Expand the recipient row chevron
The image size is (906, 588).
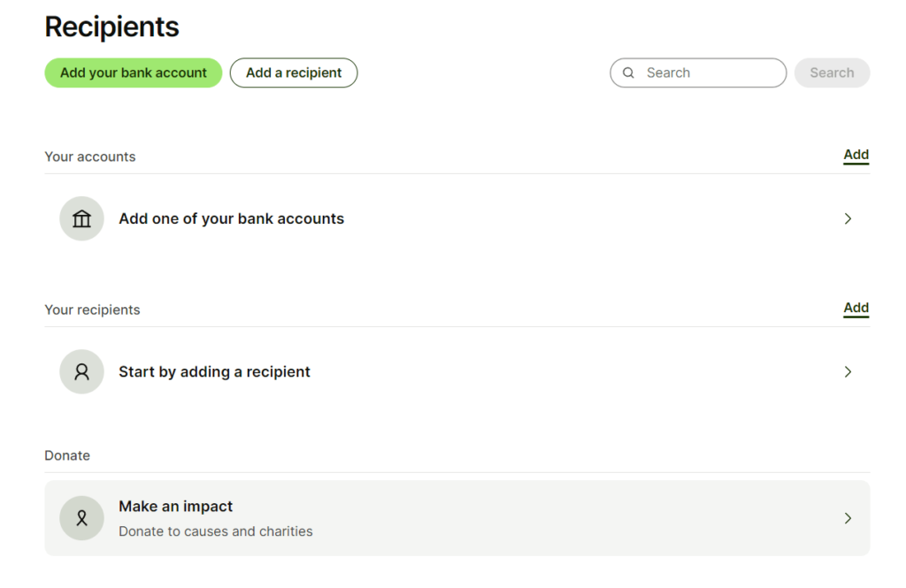(x=848, y=371)
